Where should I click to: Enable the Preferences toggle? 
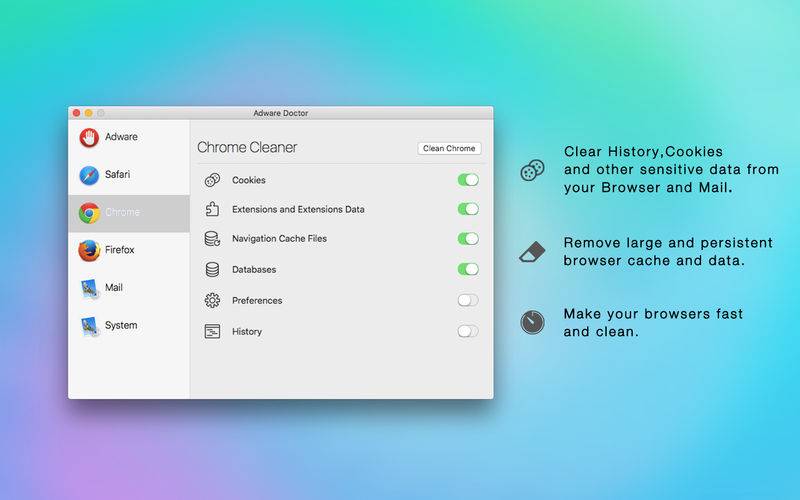click(468, 300)
